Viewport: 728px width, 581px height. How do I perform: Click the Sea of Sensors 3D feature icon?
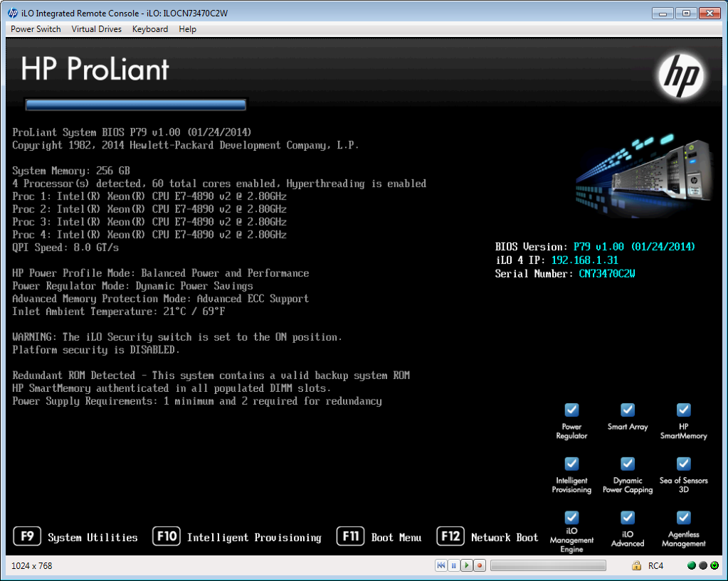pos(682,463)
